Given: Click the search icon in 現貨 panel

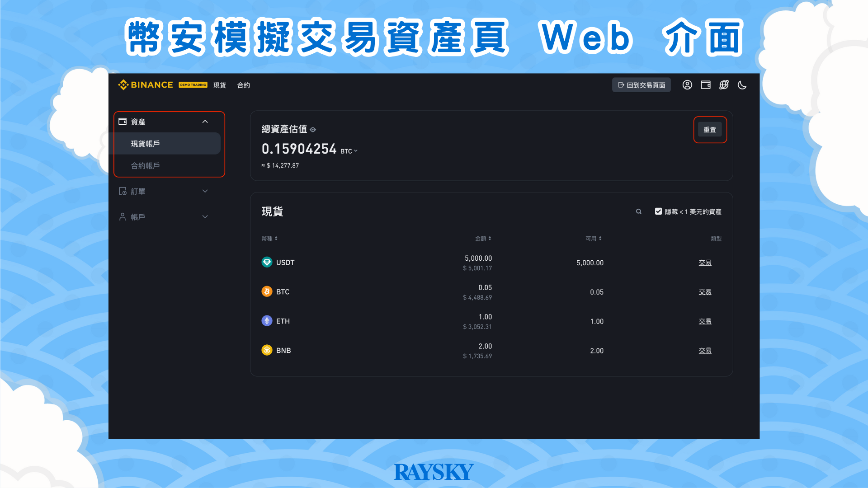Looking at the screenshot, I should [639, 211].
